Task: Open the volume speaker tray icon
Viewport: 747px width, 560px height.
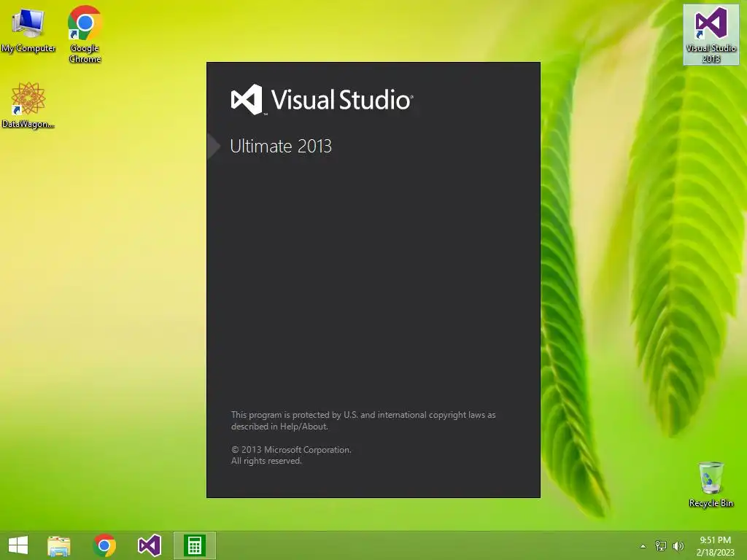Action: click(x=678, y=546)
